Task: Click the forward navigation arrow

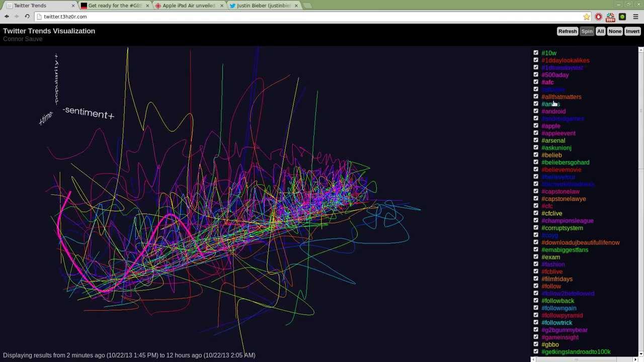Action: 17,17
